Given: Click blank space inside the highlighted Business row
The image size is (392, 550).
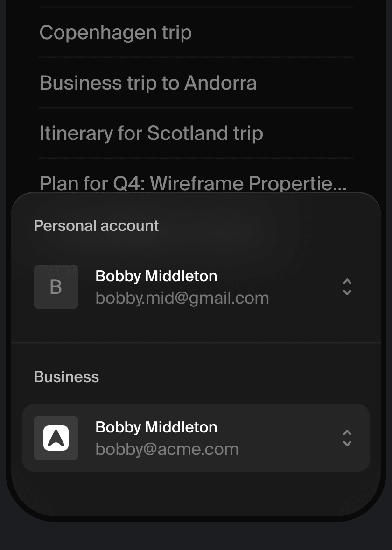Looking at the screenshot, I should coord(289,439).
